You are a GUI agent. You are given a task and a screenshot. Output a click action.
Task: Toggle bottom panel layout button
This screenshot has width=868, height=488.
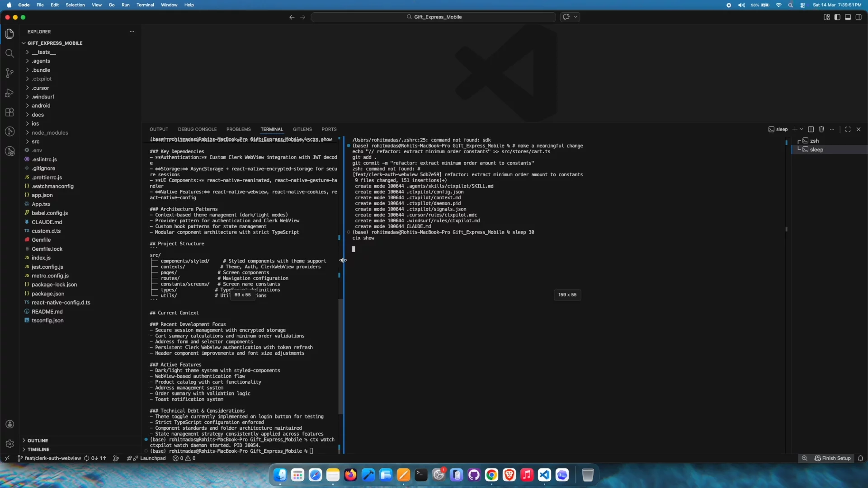848,17
